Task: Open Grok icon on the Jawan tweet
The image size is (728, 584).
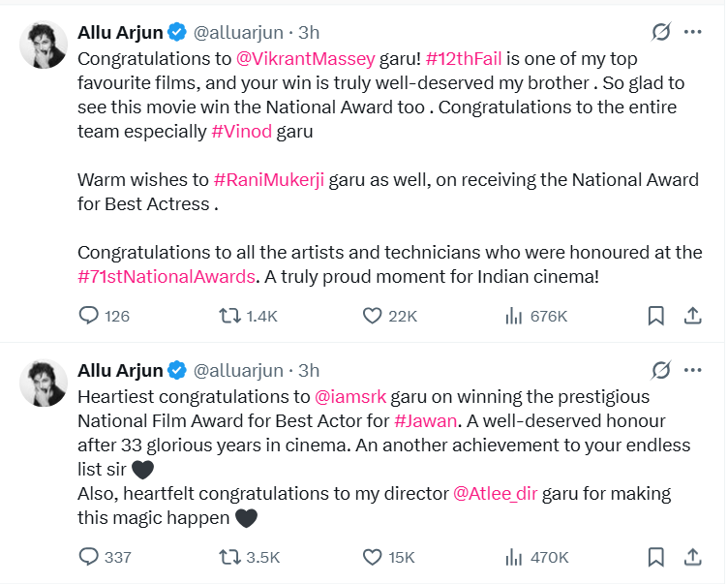Action: pos(661,370)
